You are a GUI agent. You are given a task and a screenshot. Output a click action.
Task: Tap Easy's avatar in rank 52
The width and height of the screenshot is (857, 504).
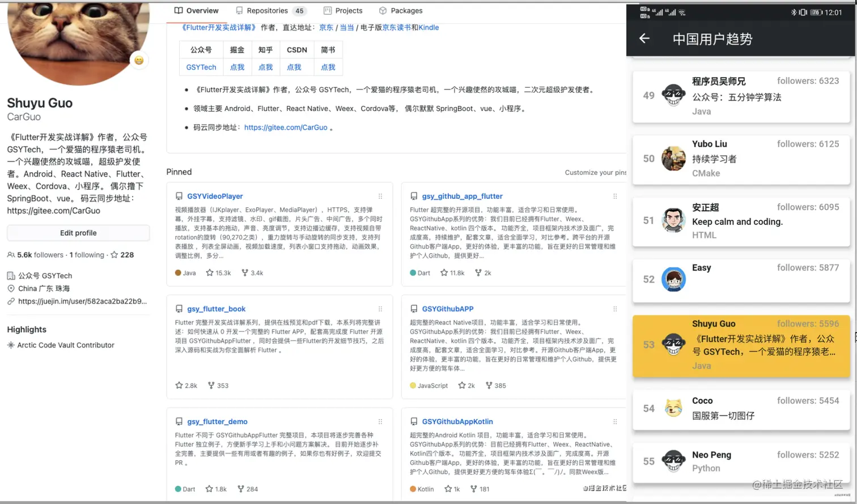[673, 279]
